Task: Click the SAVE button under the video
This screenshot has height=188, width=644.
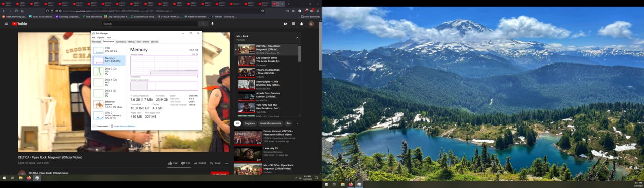Action: coord(216,163)
